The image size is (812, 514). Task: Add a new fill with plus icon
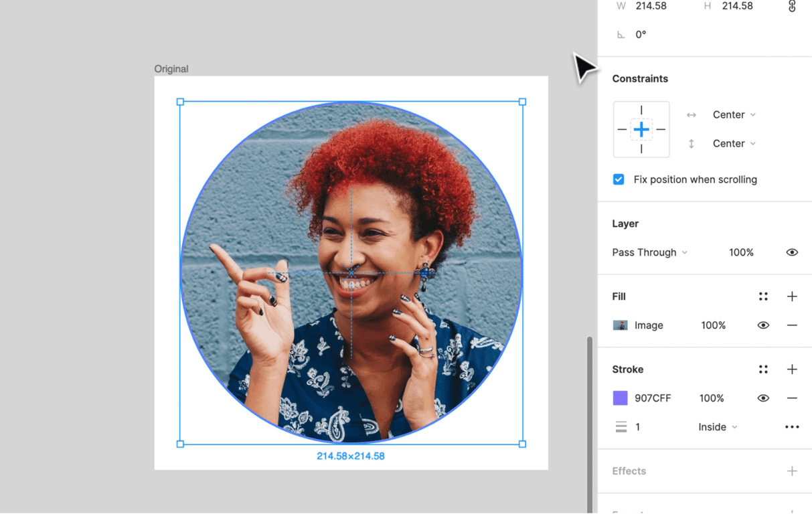pos(792,296)
